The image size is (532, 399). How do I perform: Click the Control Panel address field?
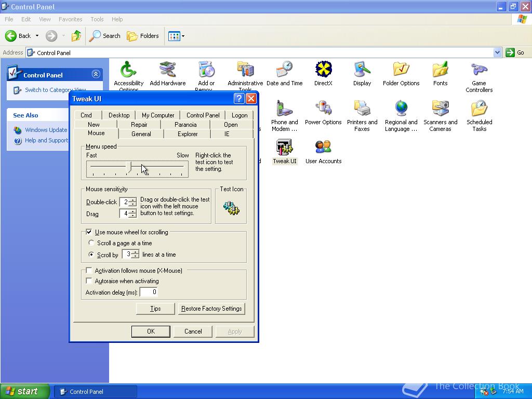click(261, 52)
